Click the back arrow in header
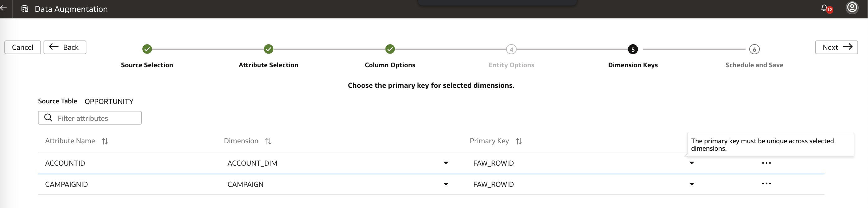The width and height of the screenshot is (868, 208). (x=3, y=8)
